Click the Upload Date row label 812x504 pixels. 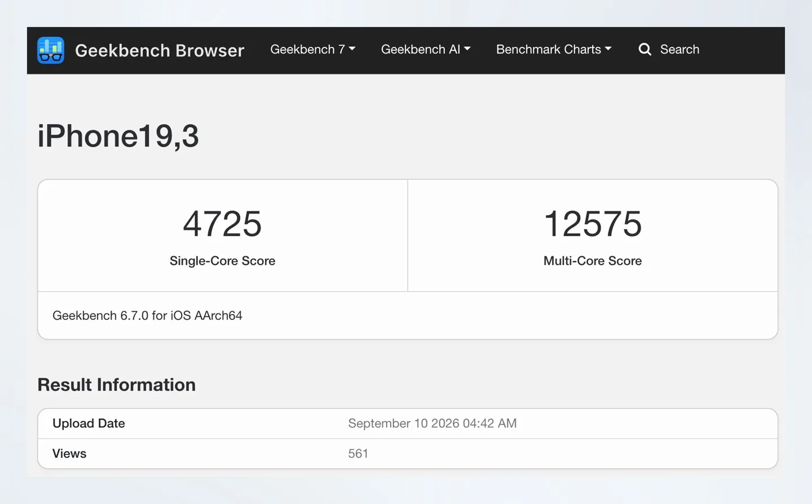[89, 423]
